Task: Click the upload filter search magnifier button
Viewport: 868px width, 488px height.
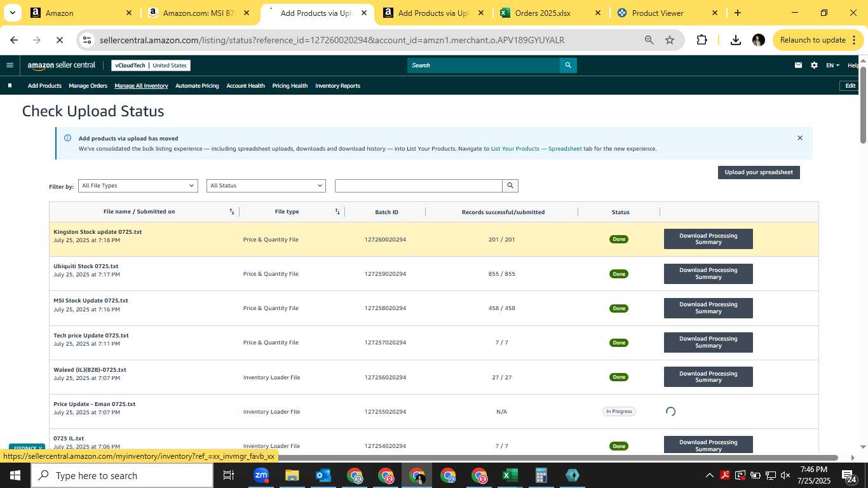Action: 510,186
